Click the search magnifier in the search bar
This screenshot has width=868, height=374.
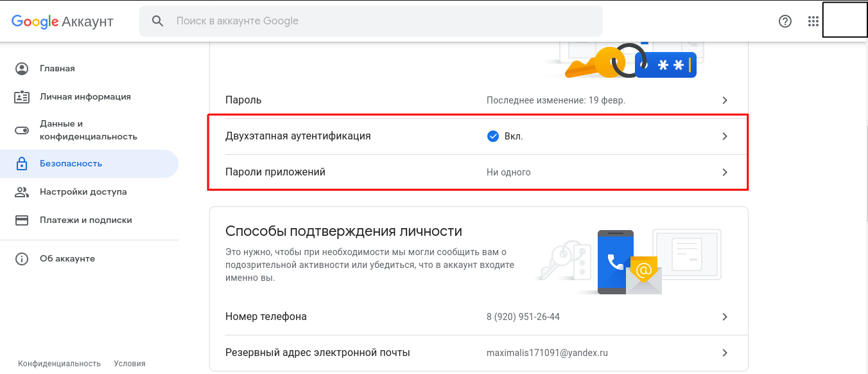(x=158, y=21)
